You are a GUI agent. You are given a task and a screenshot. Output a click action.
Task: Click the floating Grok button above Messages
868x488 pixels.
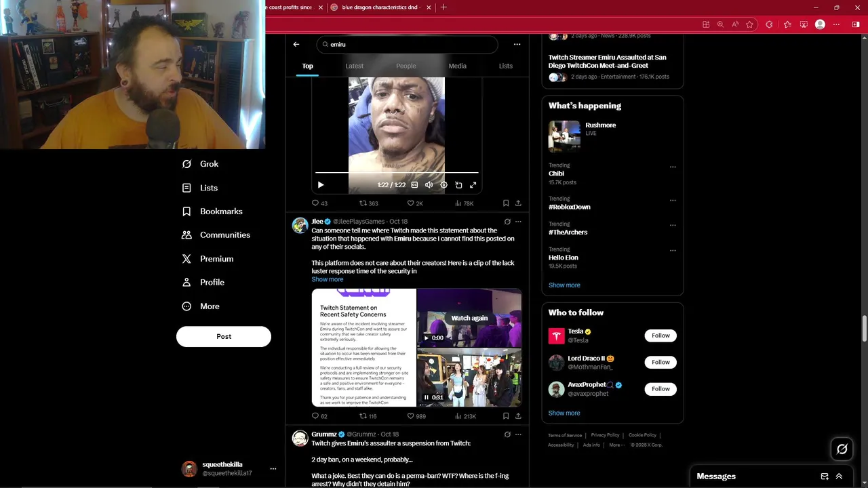point(842,449)
